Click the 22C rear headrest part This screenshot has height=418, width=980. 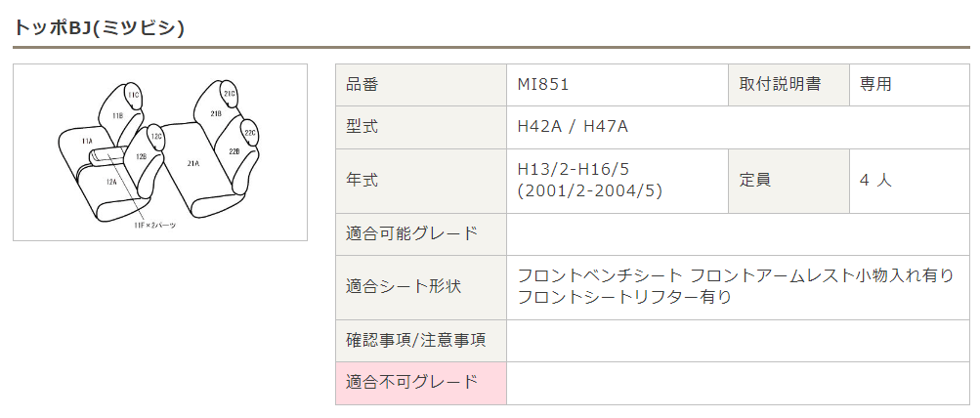point(249,133)
